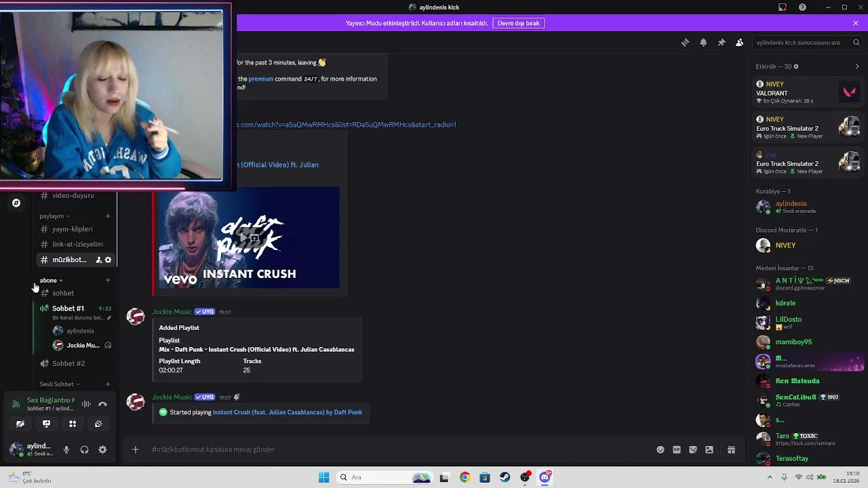
Task: Join the Sohbet #1 voice channel
Action: click(68, 308)
